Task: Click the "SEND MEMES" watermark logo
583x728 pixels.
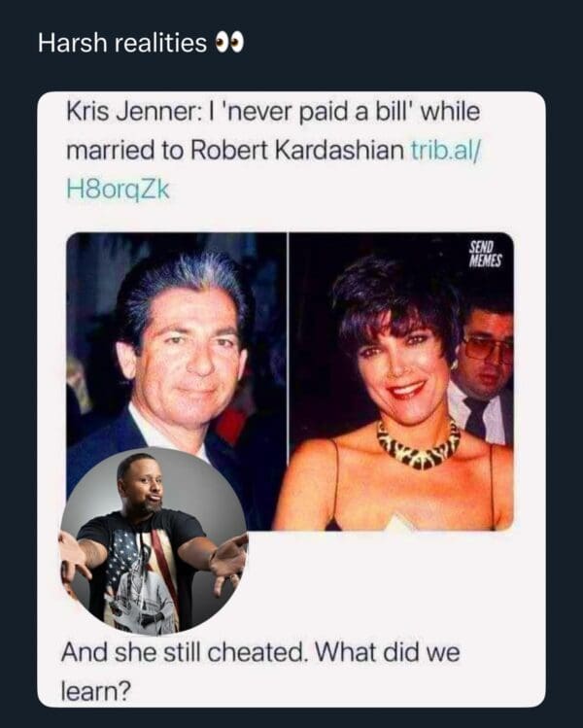Action: point(485,255)
